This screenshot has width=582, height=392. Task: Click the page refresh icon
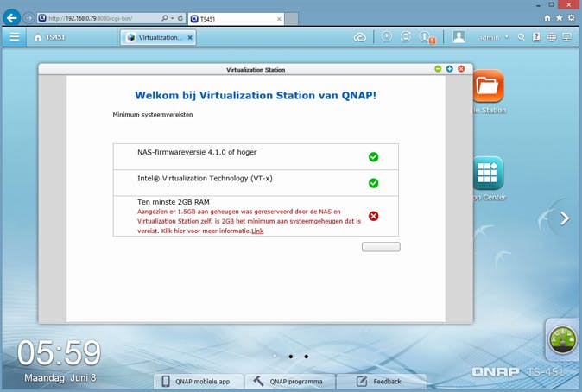pyautogui.click(x=180, y=18)
